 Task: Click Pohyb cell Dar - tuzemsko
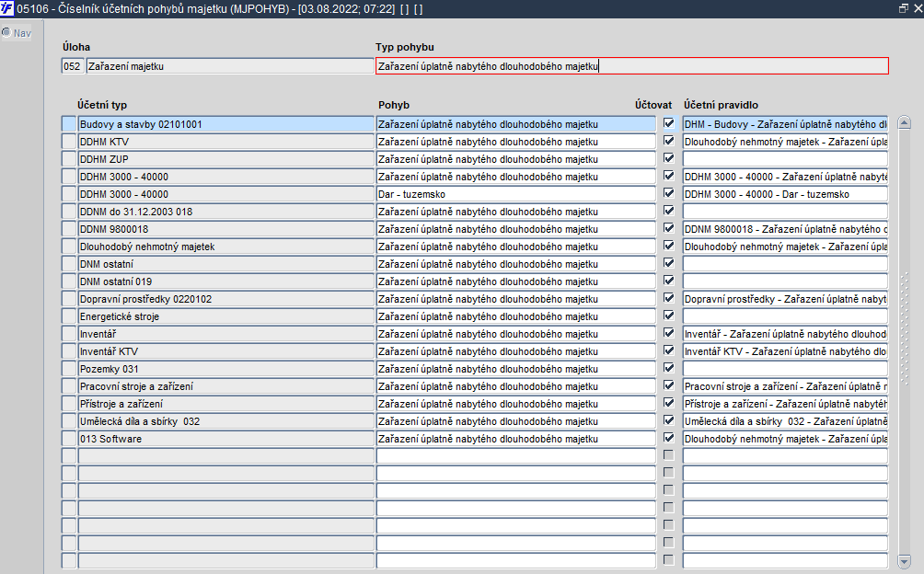coord(515,194)
